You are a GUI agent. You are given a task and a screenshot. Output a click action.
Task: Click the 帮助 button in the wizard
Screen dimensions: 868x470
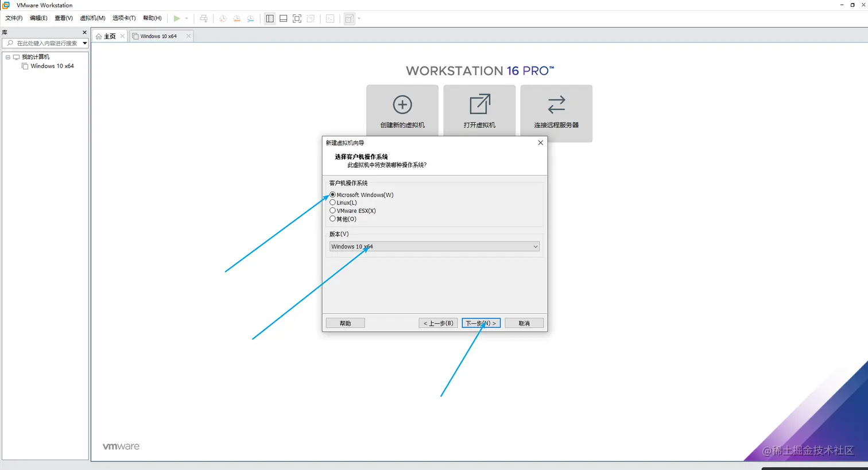[x=345, y=323]
